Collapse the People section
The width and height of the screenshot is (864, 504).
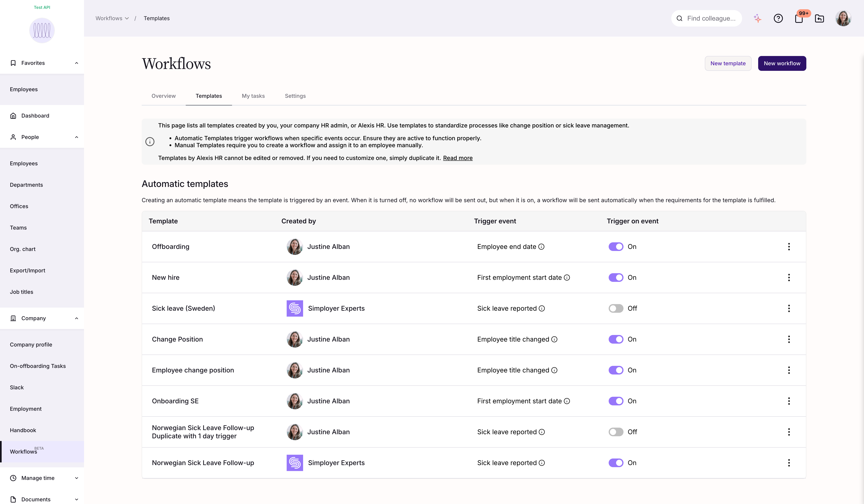(76, 137)
